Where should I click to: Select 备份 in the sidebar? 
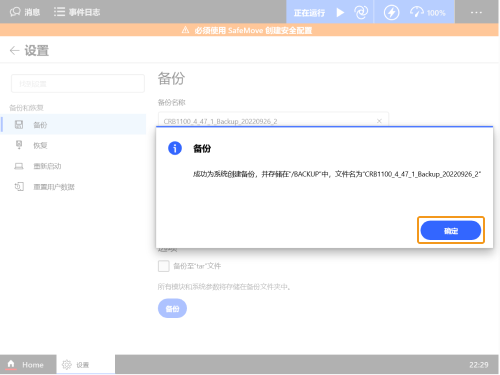pos(74,125)
